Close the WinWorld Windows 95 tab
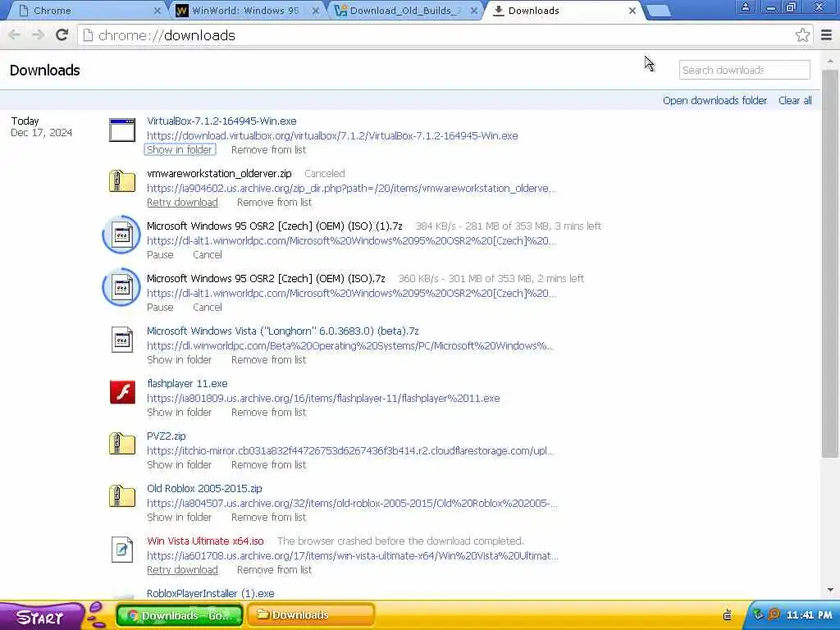Viewport: 840px width, 630px height. [316, 11]
